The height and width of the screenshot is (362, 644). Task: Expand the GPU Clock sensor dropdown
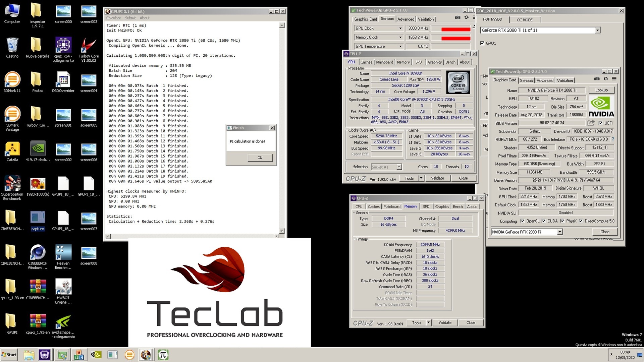click(x=400, y=28)
